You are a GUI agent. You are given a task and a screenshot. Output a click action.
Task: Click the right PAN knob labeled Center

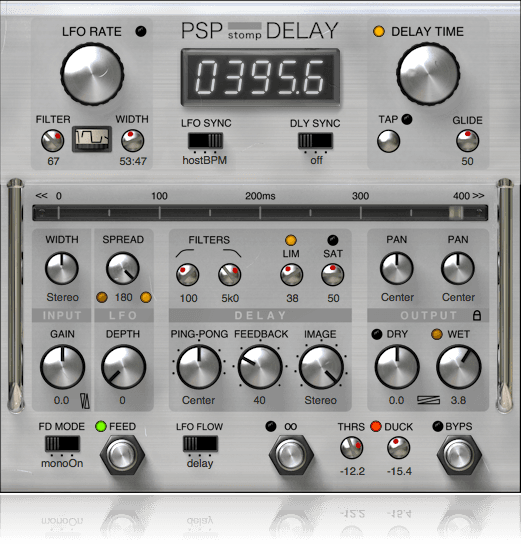[x=458, y=269]
